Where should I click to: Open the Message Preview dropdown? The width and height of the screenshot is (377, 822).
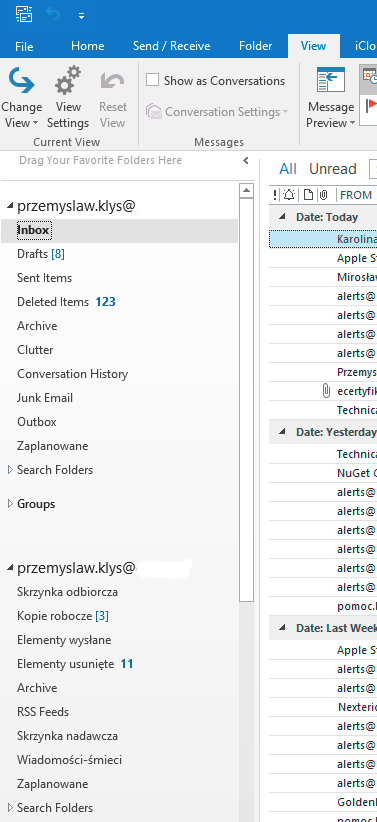tap(331, 98)
